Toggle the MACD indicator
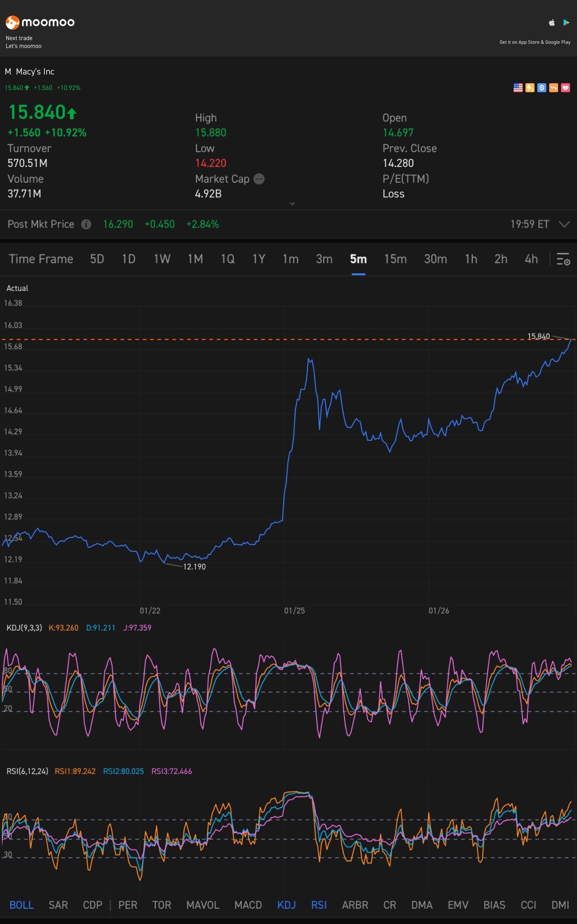 pyautogui.click(x=248, y=905)
